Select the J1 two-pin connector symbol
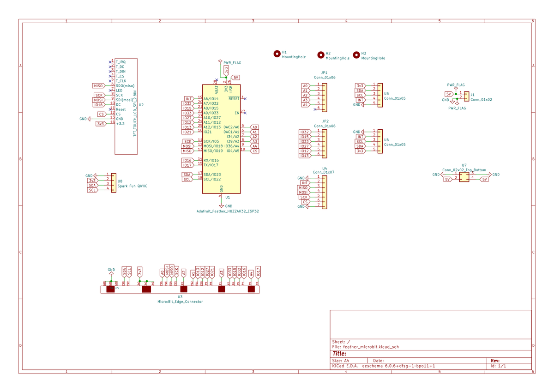This screenshot has height=392, width=554. point(466,96)
